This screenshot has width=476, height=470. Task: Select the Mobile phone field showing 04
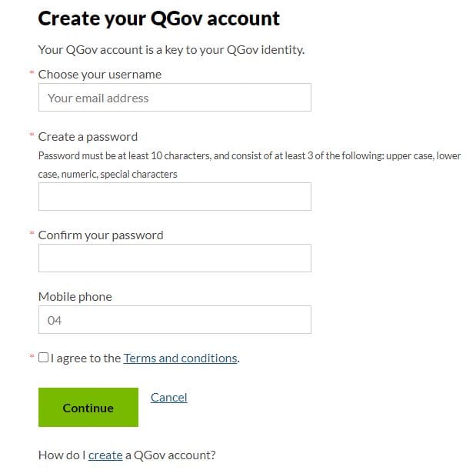pyautogui.click(x=175, y=320)
